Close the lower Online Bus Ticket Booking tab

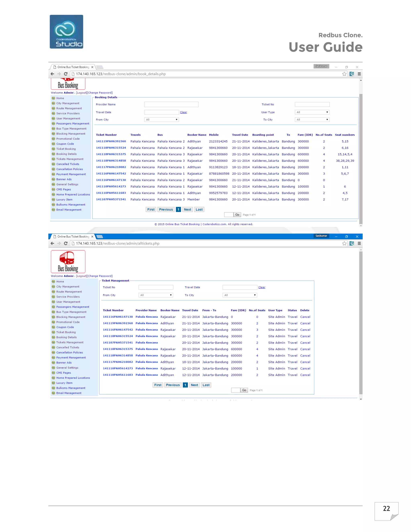[x=92, y=236]
